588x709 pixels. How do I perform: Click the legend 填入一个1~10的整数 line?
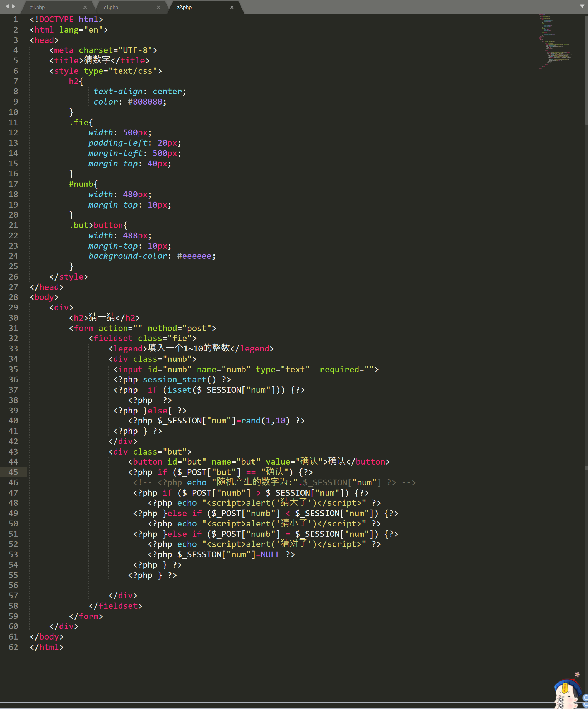191,349
